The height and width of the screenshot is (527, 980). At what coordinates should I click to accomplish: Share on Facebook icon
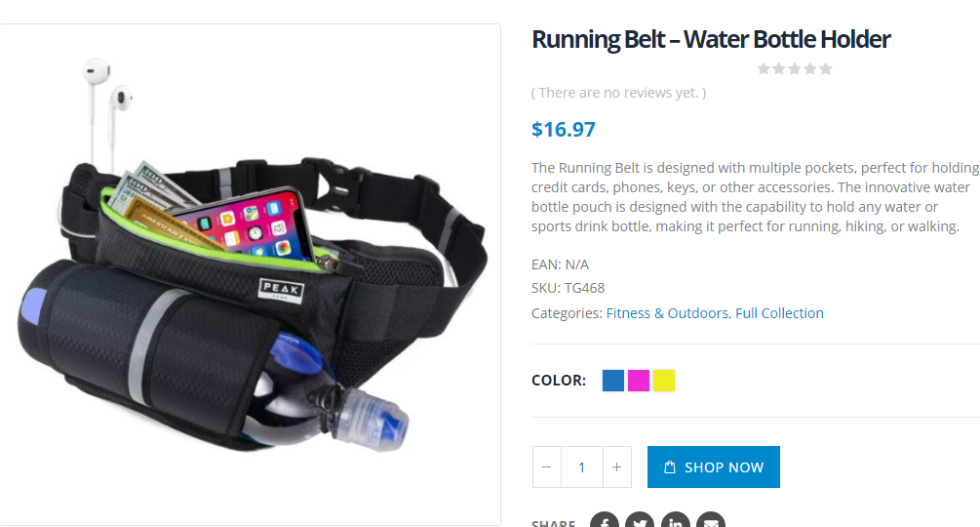click(x=605, y=520)
